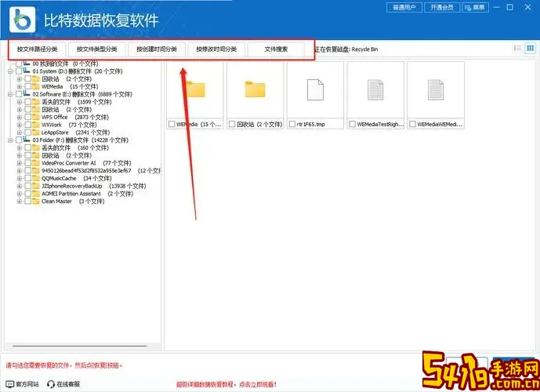Select the 按修改时间分类 tab
The image size is (540, 392).
point(216,49)
